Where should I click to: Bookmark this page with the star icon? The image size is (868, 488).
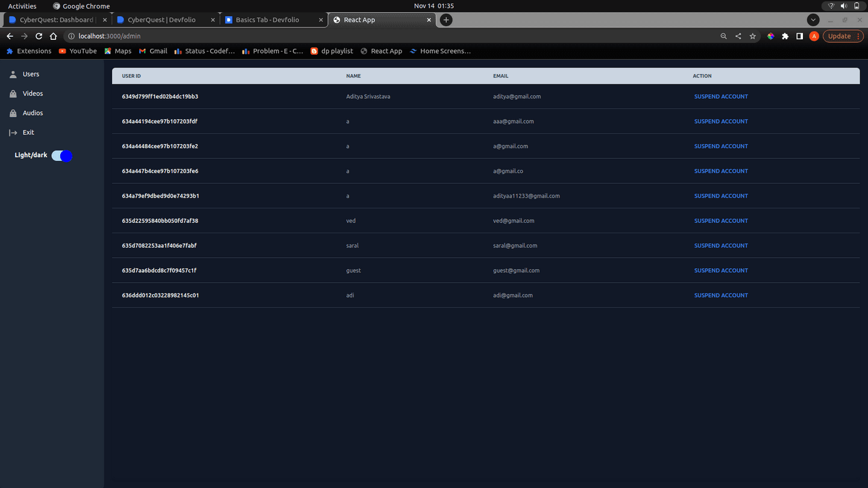tap(753, 36)
